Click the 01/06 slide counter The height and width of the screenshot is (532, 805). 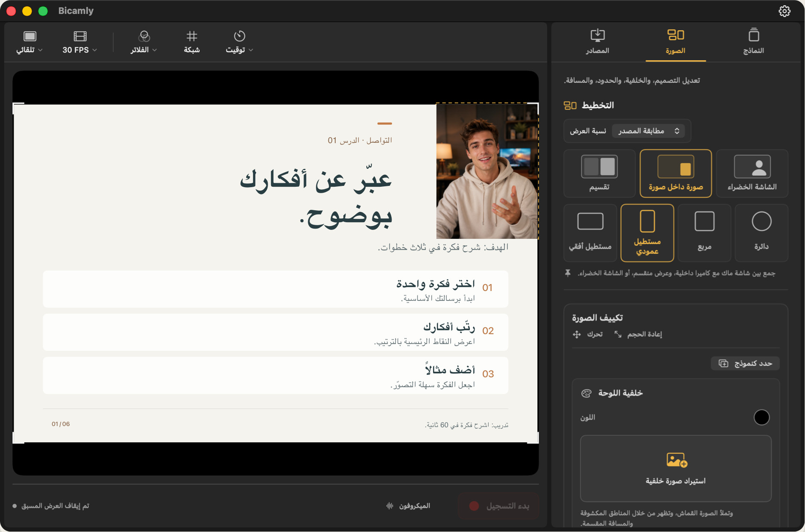point(61,424)
